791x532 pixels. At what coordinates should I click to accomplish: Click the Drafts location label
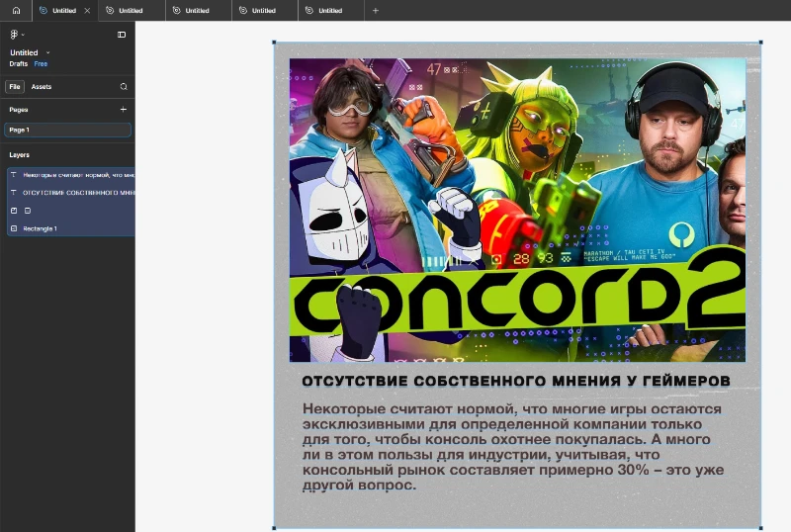(18, 63)
